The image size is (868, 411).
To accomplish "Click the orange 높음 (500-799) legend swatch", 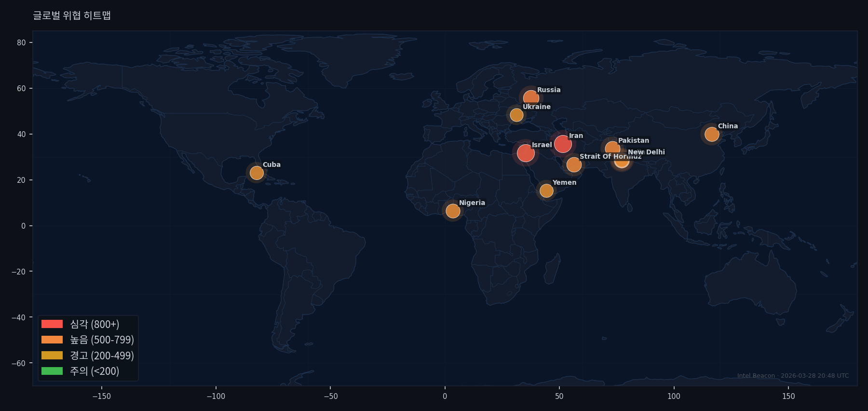I will [52, 340].
